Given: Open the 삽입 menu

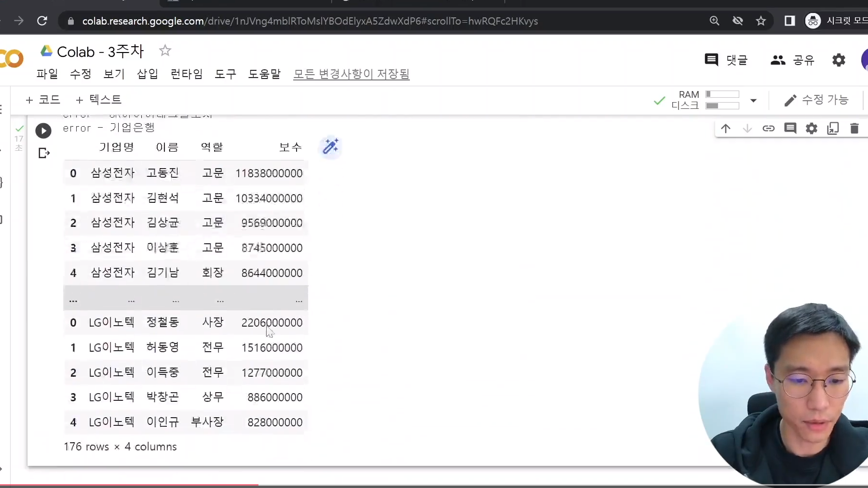Looking at the screenshot, I should [148, 74].
